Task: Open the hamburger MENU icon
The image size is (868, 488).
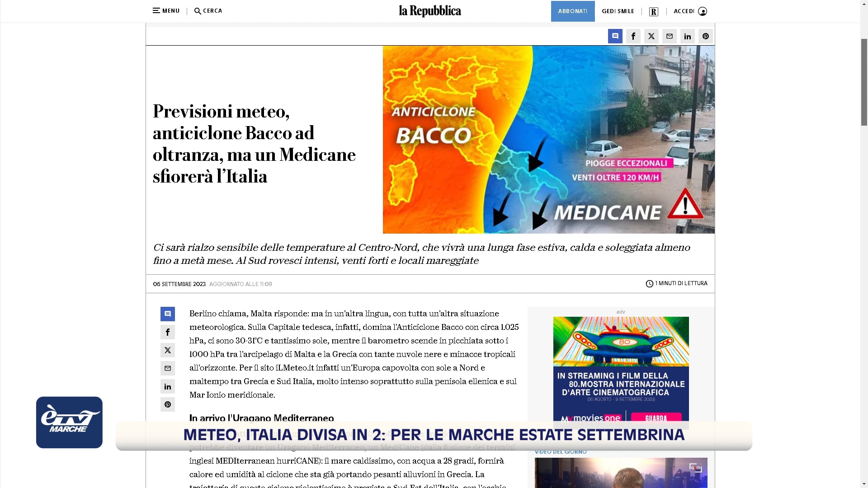Action: [x=156, y=10]
